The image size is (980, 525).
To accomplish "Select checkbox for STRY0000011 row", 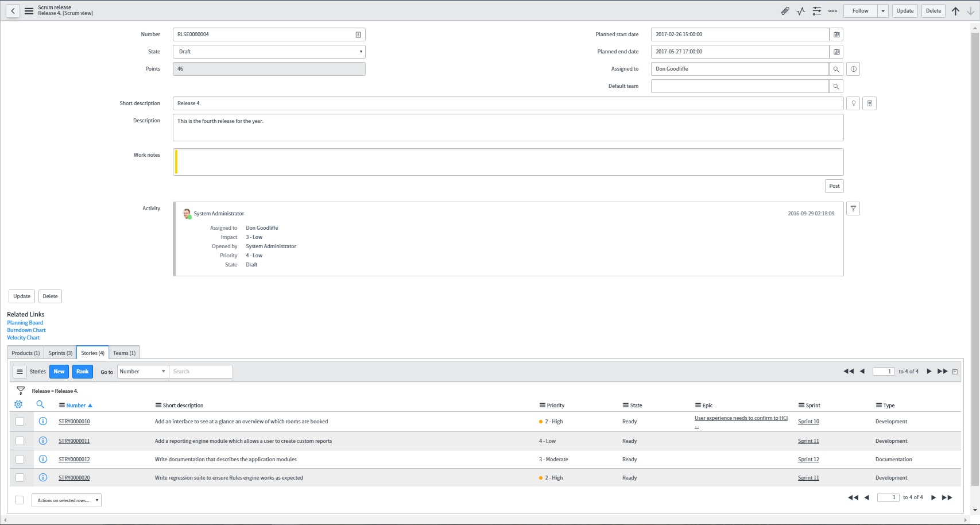I will point(20,441).
